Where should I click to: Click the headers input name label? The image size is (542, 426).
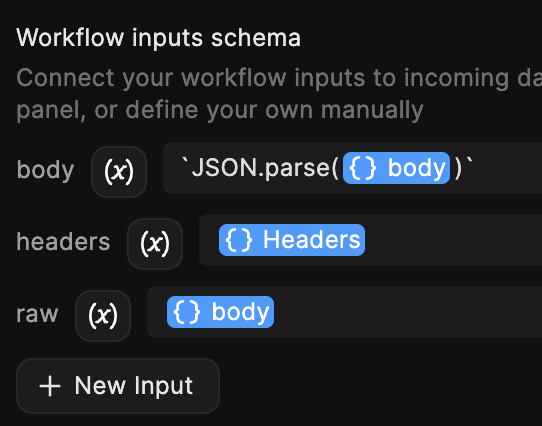pos(63,241)
